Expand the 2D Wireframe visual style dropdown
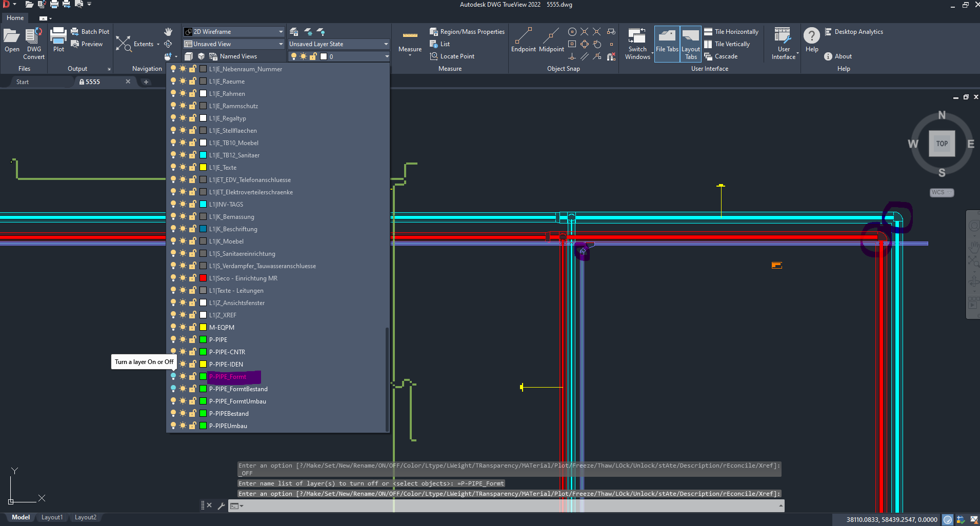This screenshot has height=526, width=980. tap(281, 32)
